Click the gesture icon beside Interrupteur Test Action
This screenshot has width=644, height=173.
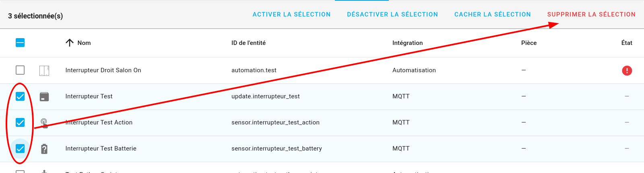[44, 123]
